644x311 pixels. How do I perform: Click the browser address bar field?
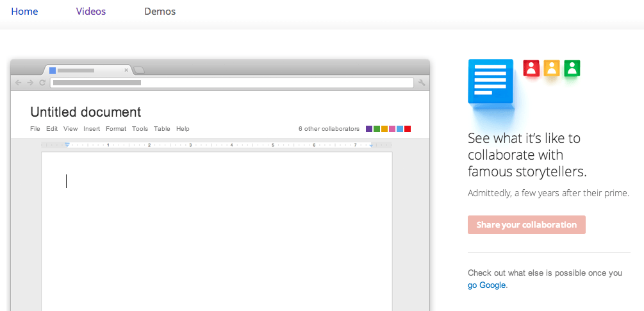click(x=231, y=83)
